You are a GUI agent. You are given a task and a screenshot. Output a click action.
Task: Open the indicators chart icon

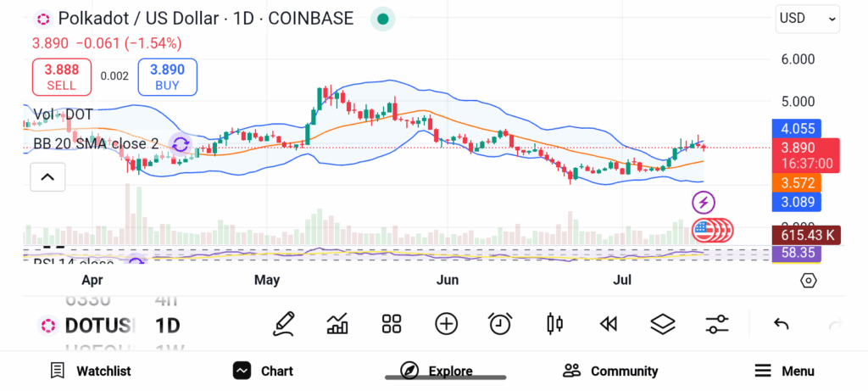point(337,324)
